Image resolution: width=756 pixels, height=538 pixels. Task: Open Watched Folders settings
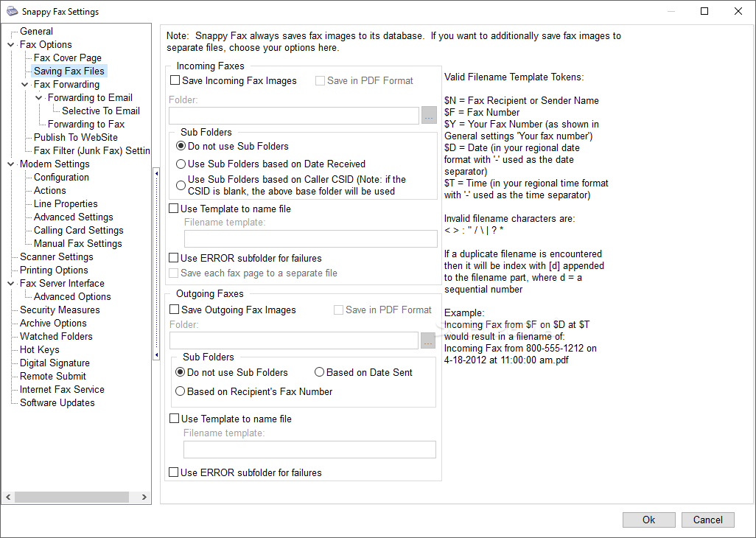(x=56, y=336)
